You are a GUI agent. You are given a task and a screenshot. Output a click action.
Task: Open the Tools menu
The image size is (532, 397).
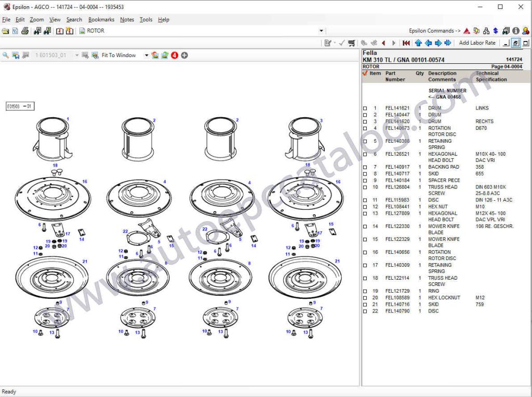pos(146,20)
